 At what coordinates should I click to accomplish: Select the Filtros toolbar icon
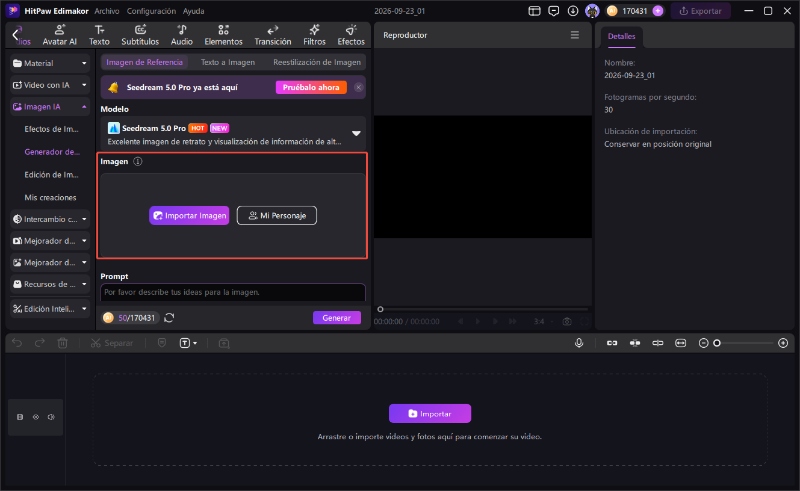tap(314, 35)
